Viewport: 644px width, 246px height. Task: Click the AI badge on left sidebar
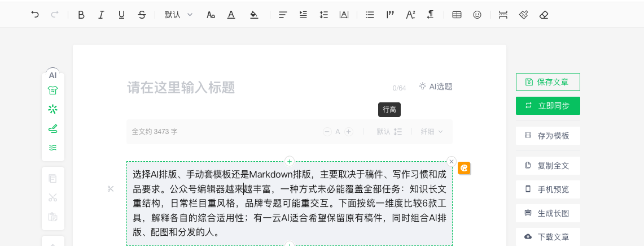coord(52,75)
